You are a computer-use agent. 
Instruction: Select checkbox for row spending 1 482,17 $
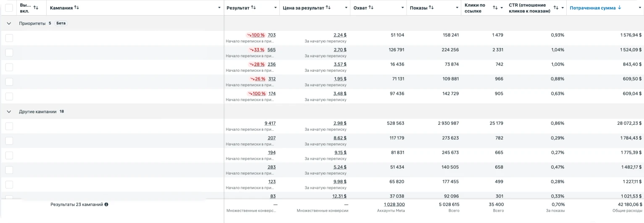9,170
